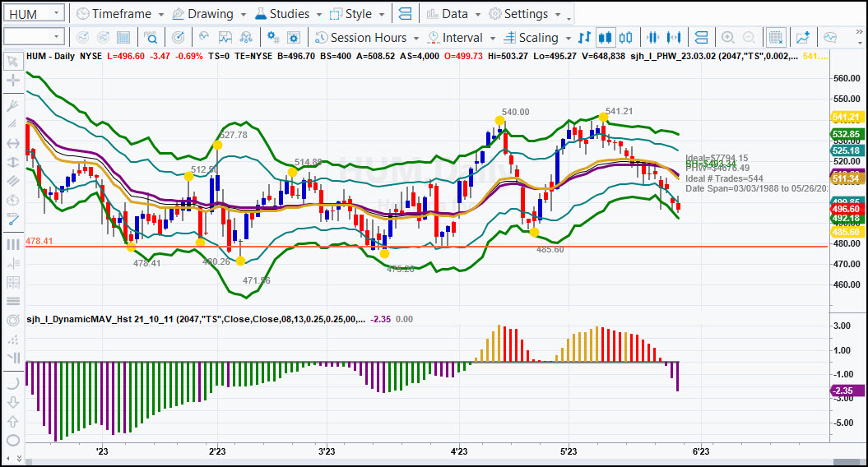Click the Interval button
The image size is (868, 467).
(455, 38)
